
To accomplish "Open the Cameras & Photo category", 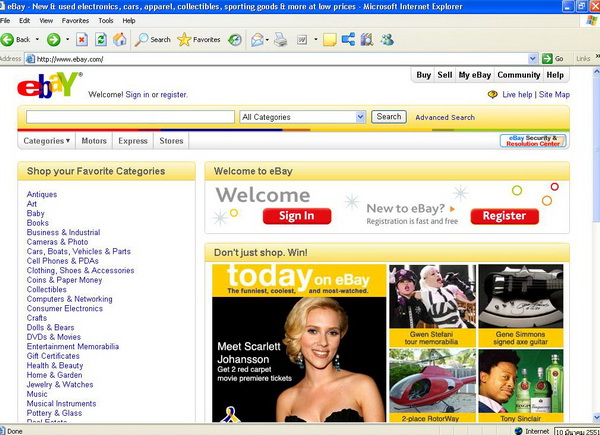I will pyautogui.click(x=57, y=242).
